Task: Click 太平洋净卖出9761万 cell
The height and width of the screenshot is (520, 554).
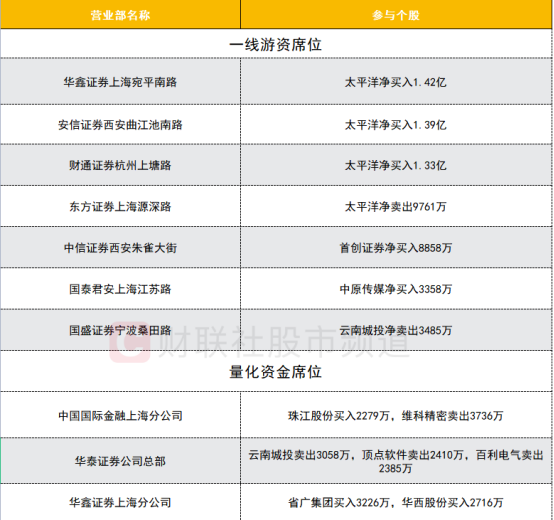Action: click(396, 206)
